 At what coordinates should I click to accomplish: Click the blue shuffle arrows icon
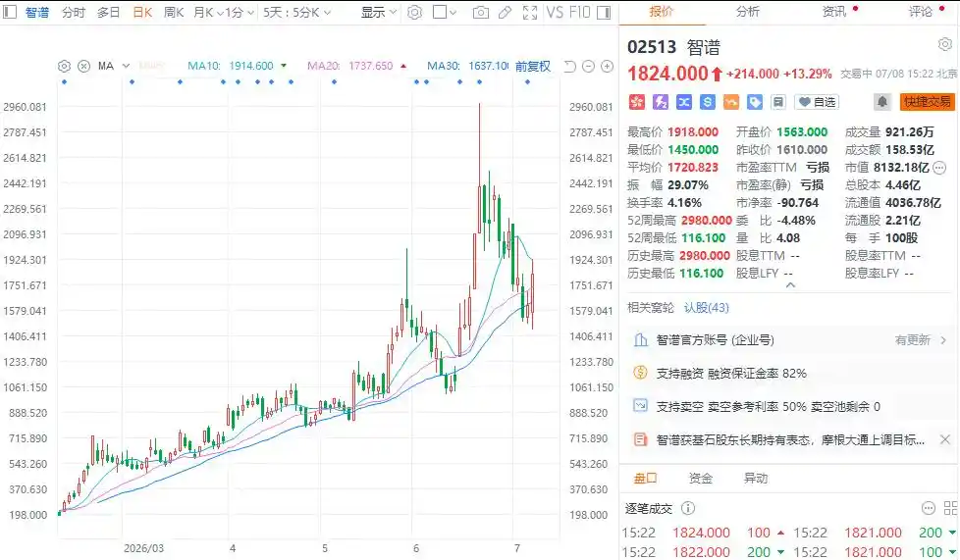point(684,102)
